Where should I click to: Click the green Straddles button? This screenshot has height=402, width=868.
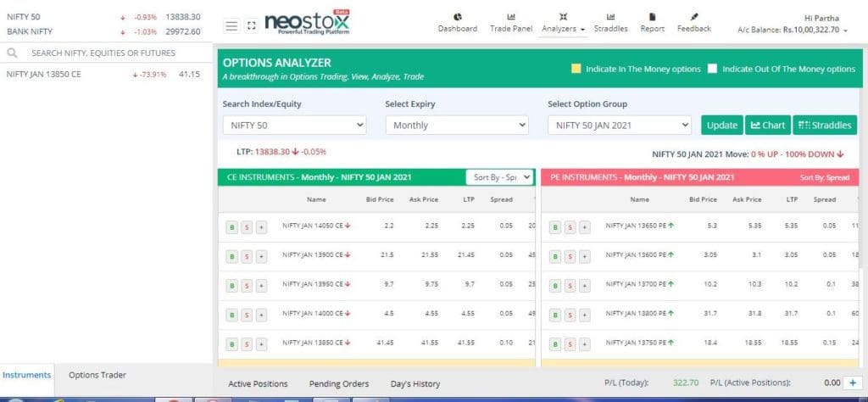(x=825, y=126)
